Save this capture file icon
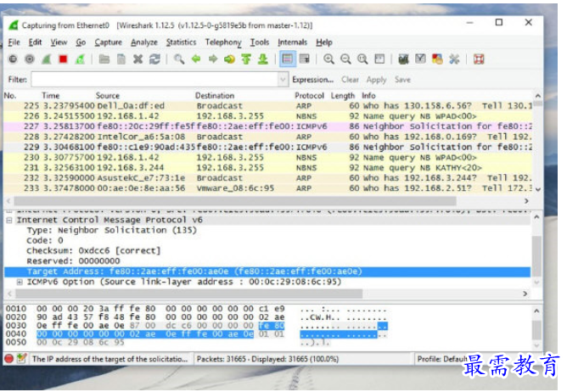This screenshot has height=392, width=567. 121,59
